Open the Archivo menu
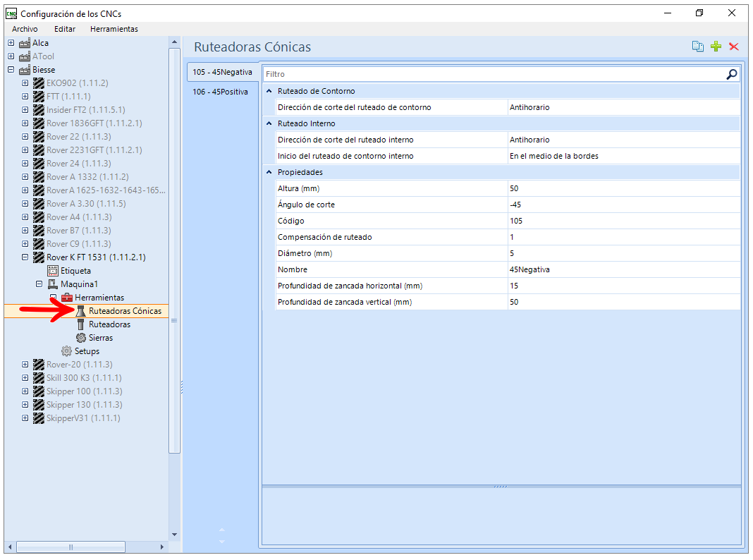This screenshot has height=560, width=753. pos(25,29)
